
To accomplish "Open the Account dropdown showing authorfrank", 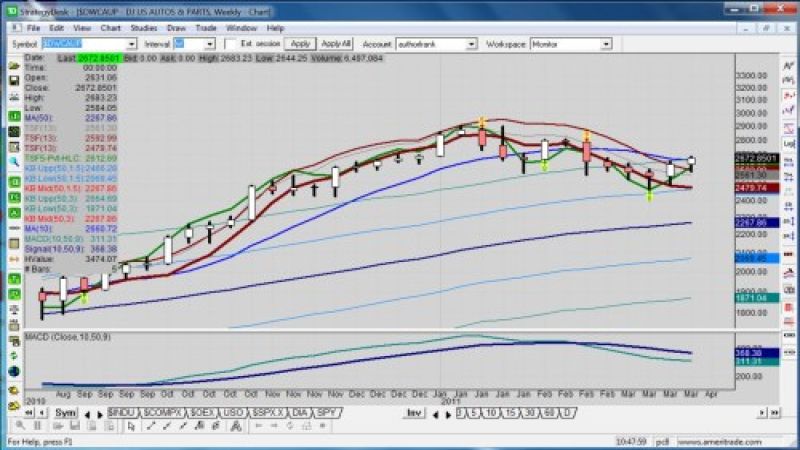I will pos(471,44).
